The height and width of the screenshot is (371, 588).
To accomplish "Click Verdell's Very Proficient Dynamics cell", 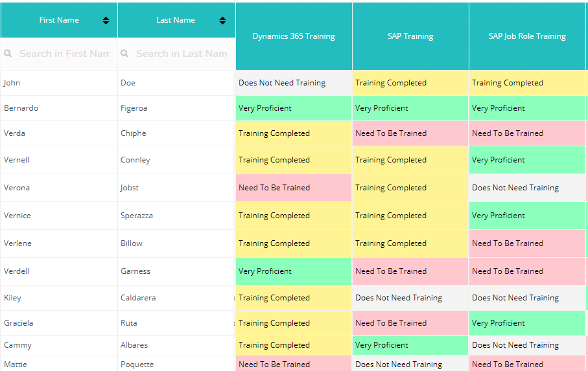I will [x=294, y=271].
